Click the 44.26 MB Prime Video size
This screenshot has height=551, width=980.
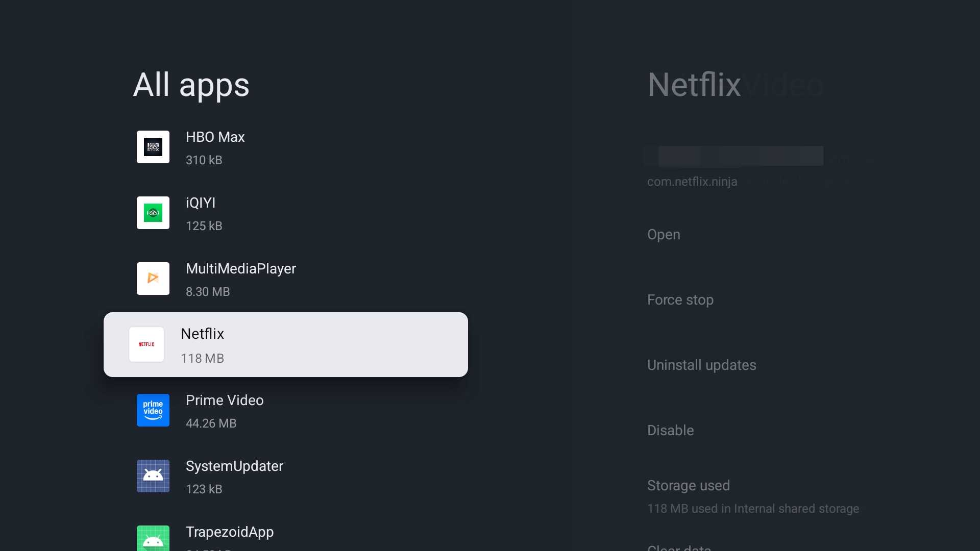click(211, 423)
